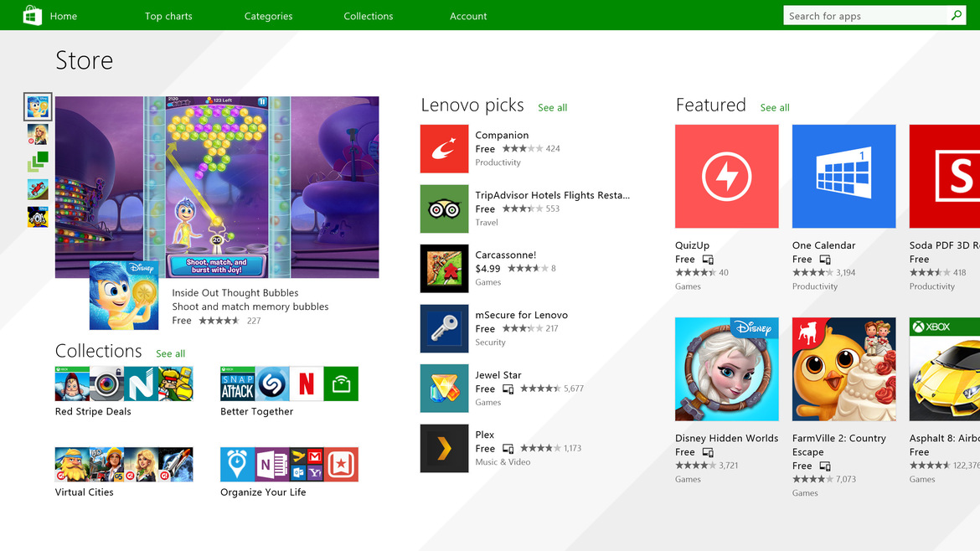The width and height of the screenshot is (980, 551).
Task: Click the Jewel Star title text
Action: coord(498,375)
